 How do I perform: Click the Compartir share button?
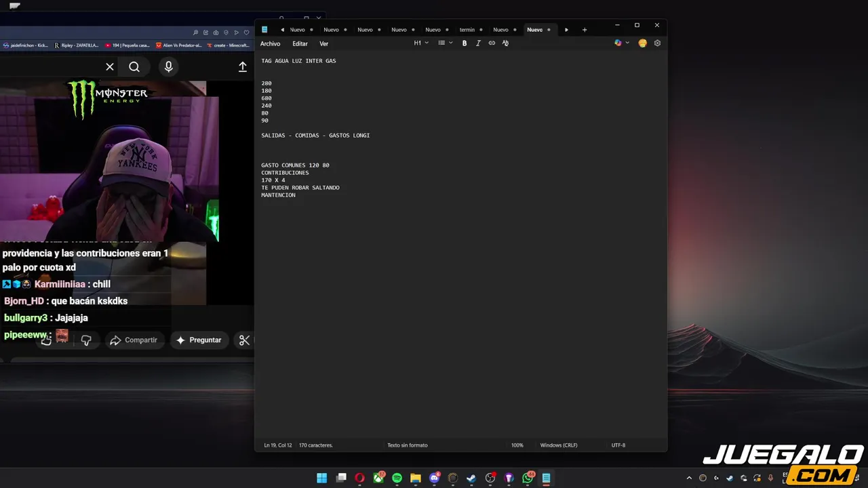[x=134, y=340]
